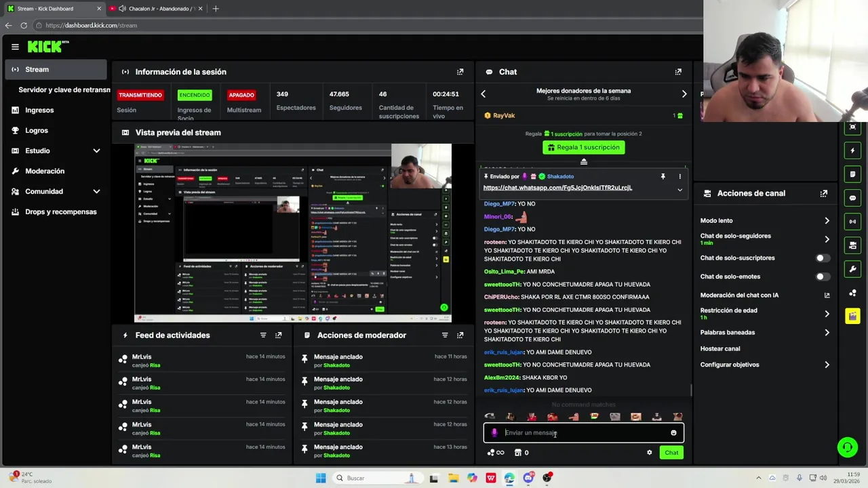Viewport: 868px width, 488px height.
Task: Select the channel actions sidebar widget
Action: point(853,245)
